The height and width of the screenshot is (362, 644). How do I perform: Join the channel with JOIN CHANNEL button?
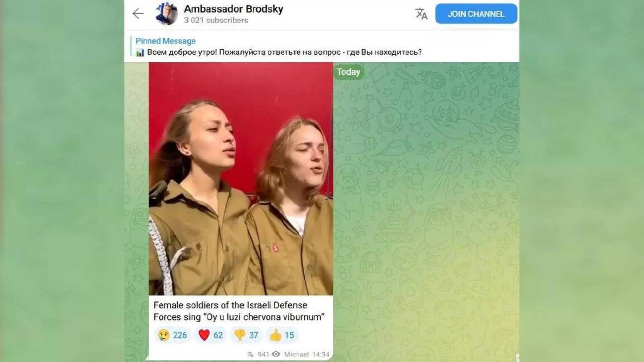476,14
